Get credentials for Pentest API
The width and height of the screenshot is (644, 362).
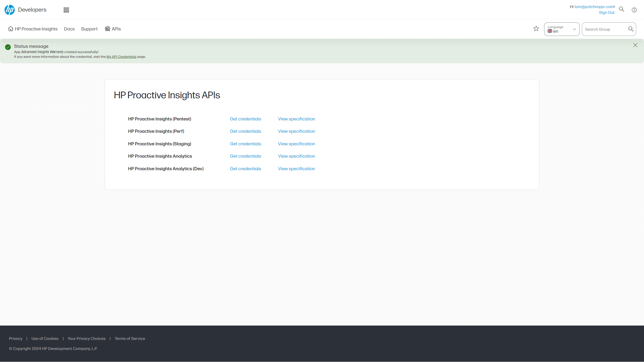coord(245,119)
